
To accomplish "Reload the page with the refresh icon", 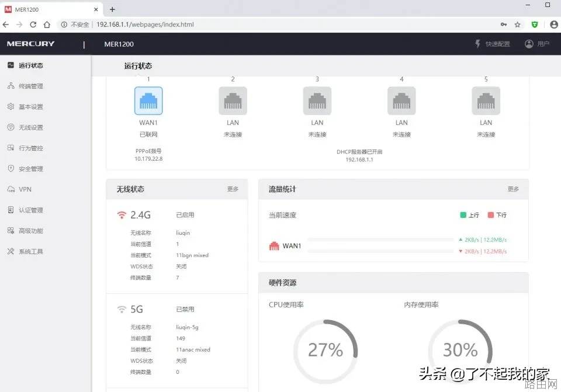I will coord(33,25).
